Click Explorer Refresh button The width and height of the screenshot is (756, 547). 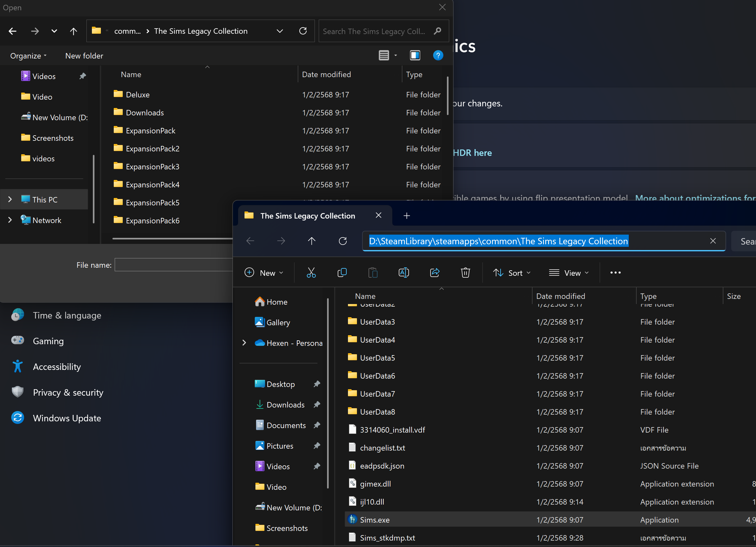coord(343,241)
